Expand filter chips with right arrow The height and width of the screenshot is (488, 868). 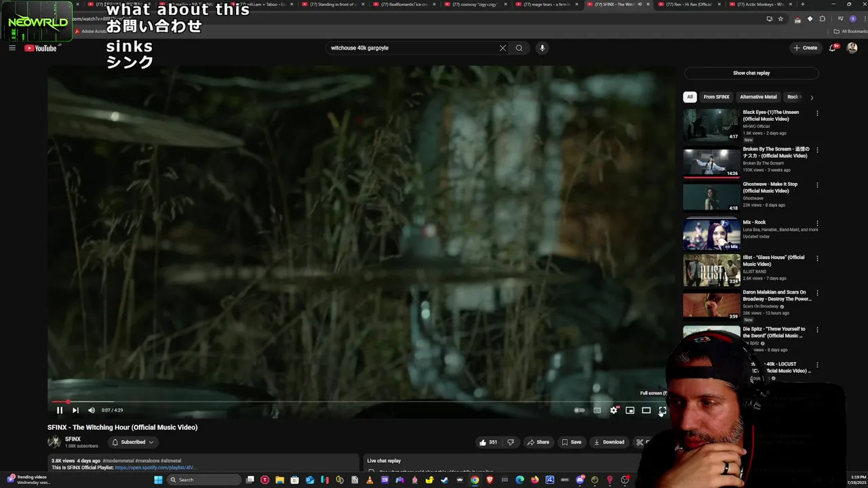(x=812, y=97)
